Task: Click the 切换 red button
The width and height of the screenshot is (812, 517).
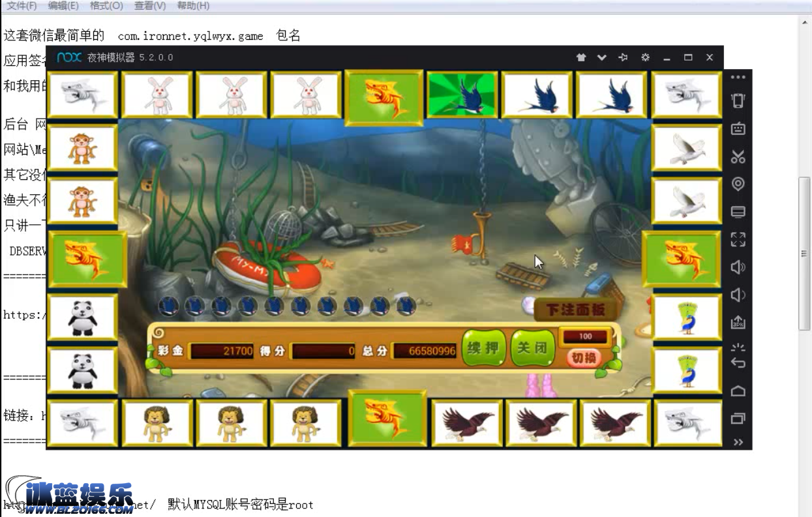Action: 584,358
